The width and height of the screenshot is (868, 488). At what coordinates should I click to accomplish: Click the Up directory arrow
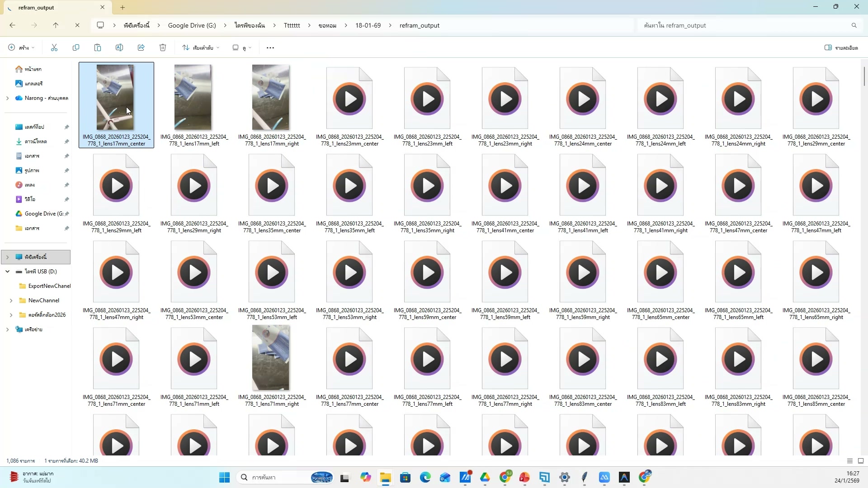coord(56,25)
